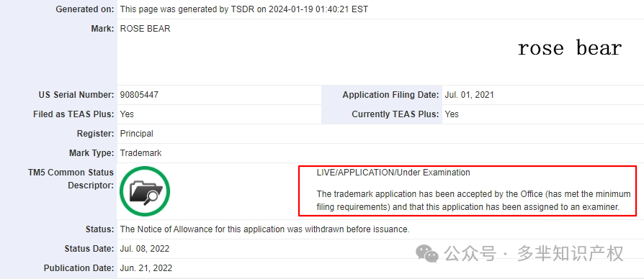Viewport: 644px width, 279px height.
Task: Click the examiner assignment description paragraph
Action: click(x=473, y=201)
